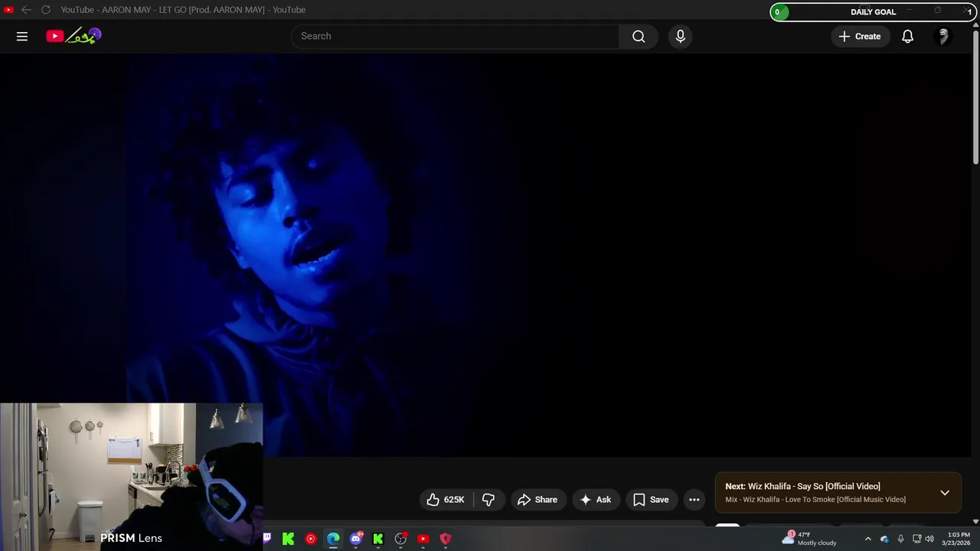The height and width of the screenshot is (551, 980).
Task: Open the weather widget showing 47°F
Action: click(x=810, y=539)
